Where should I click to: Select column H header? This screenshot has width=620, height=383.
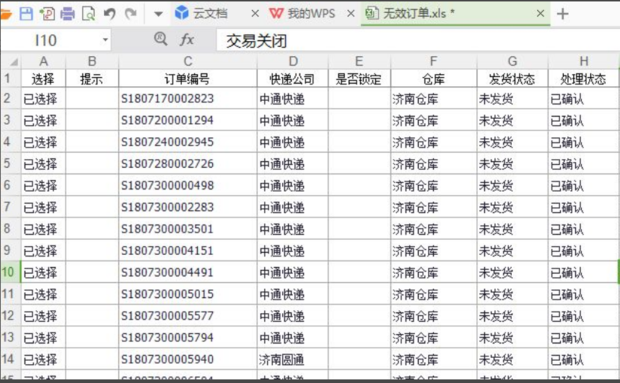tap(584, 61)
